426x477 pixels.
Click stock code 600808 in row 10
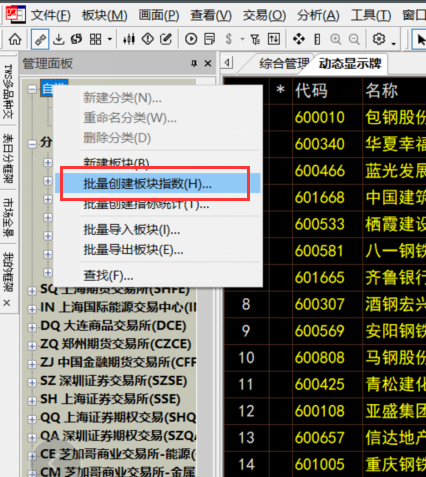point(320,358)
